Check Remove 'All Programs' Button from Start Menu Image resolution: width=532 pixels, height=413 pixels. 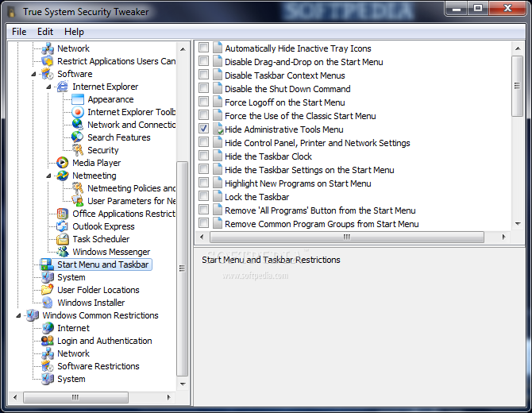pos(203,210)
